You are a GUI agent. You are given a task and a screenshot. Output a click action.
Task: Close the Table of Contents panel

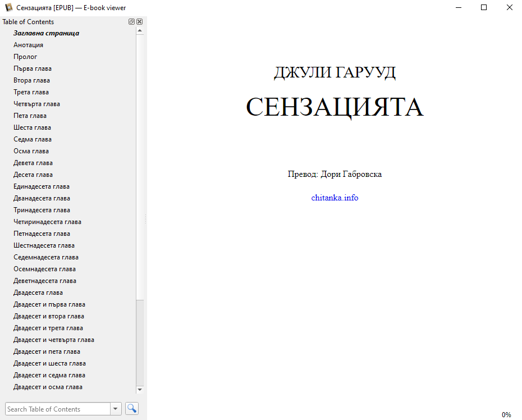(140, 22)
